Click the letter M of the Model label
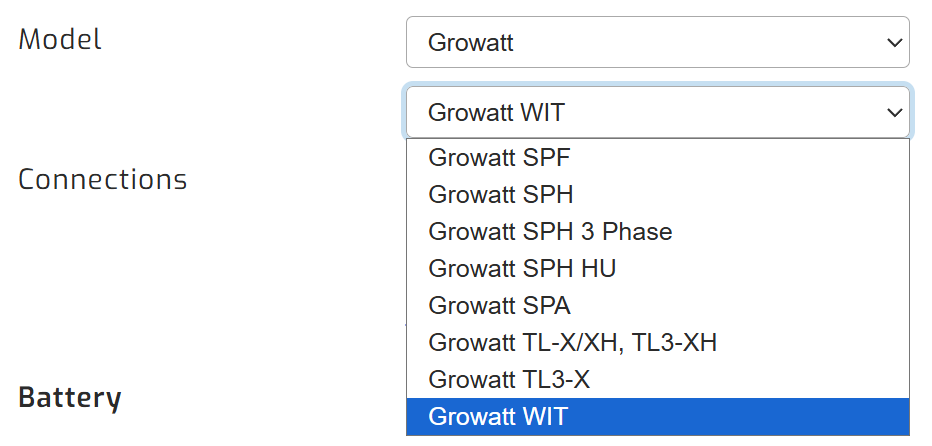 [x=30, y=40]
